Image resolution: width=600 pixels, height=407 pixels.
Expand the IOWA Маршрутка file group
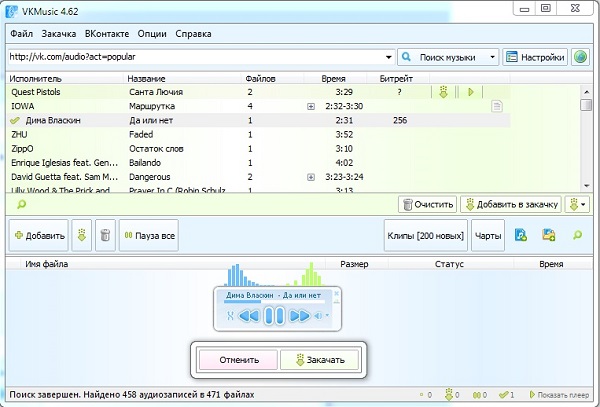tap(311, 106)
